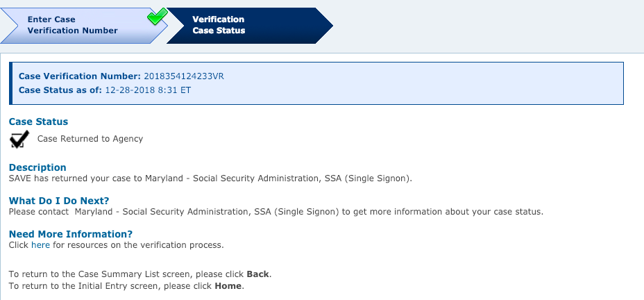Click the case verification number 2018354124233VR
The image size is (644, 300).
[184, 76]
